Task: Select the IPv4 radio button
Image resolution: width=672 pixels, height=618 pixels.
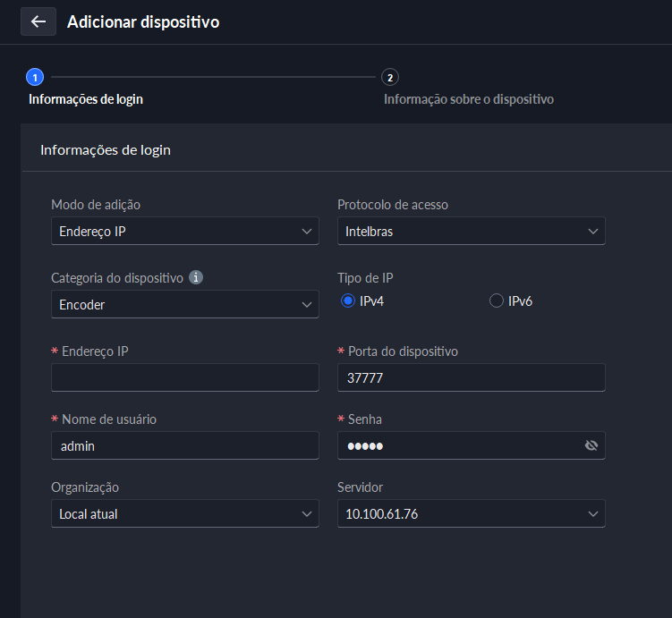Action: click(348, 301)
